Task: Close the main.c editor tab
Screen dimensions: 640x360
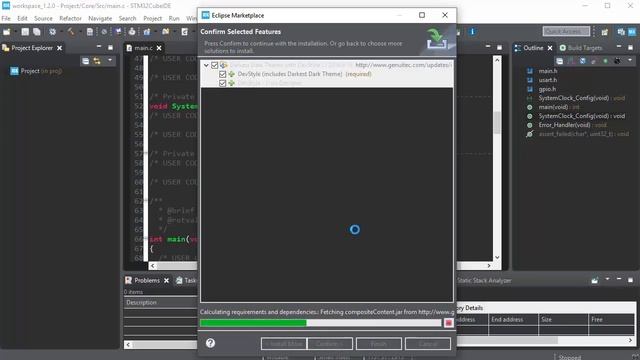Action: point(159,48)
